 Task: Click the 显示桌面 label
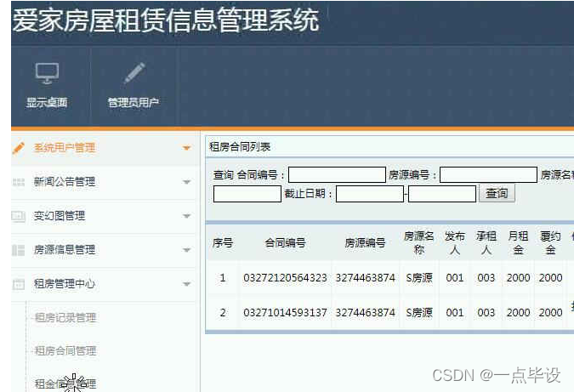pyautogui.click(x=47, y=102)
